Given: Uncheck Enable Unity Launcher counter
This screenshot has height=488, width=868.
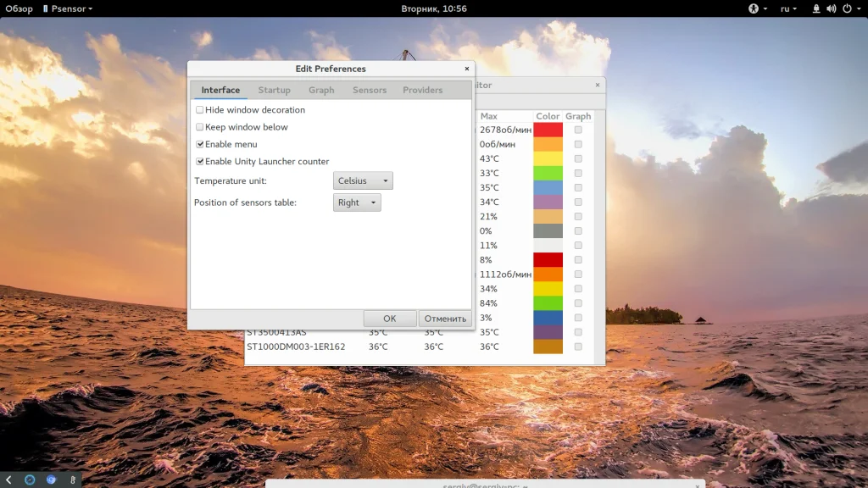Looking at the screenshot, I should 200,161.
